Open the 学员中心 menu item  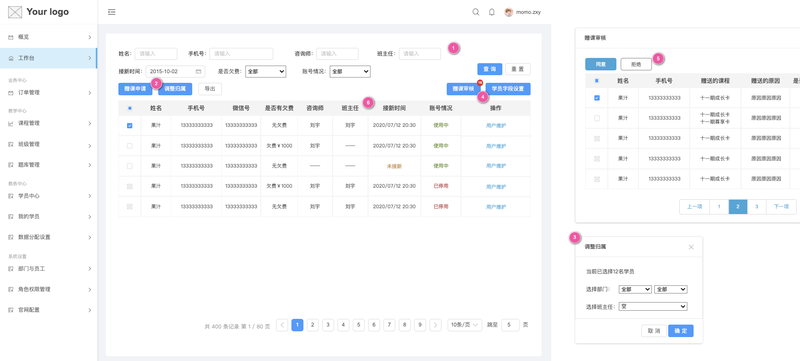pos(48,196)
